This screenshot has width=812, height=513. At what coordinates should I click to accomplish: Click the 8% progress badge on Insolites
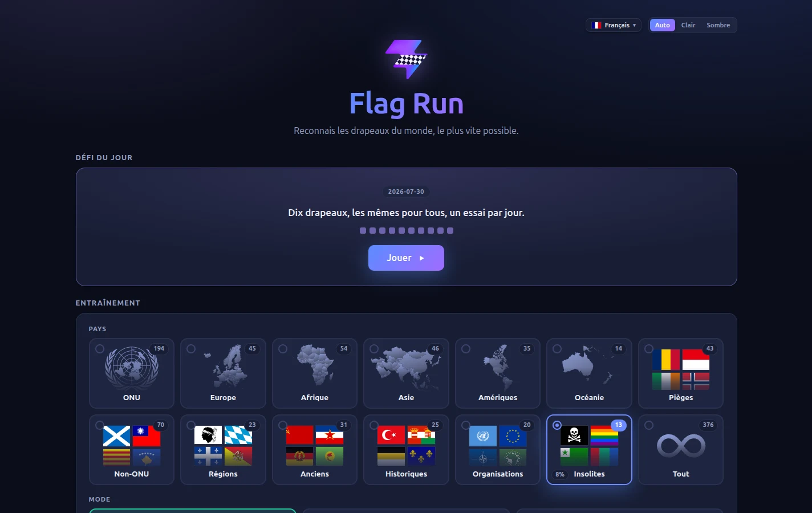560,474
